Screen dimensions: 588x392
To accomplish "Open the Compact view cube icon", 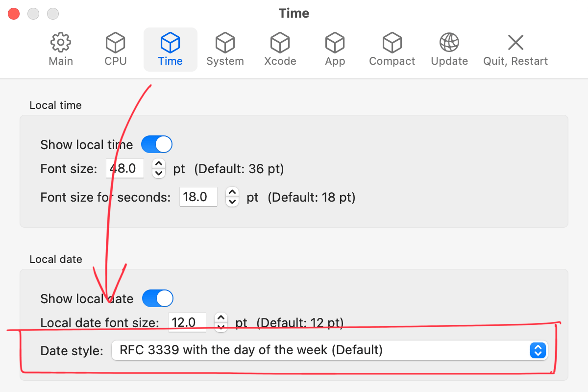I will (x=392, y=43).
